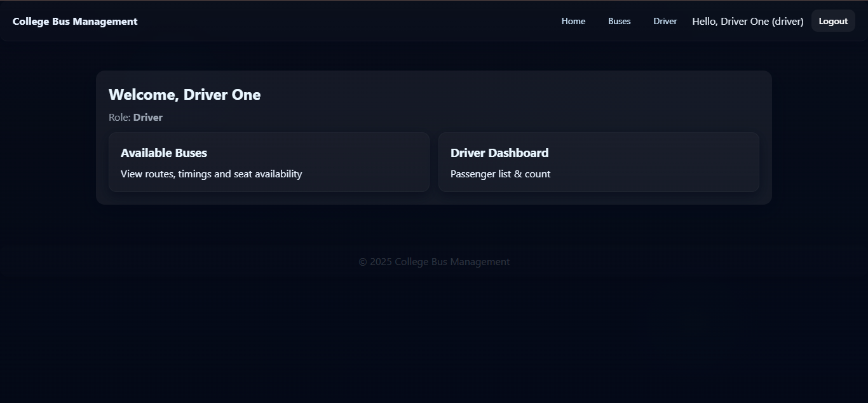The width and height of the screenshot is (868, 403).
Task: Click 'View routes, timings and seat availability'
Action: coord(211,174)
